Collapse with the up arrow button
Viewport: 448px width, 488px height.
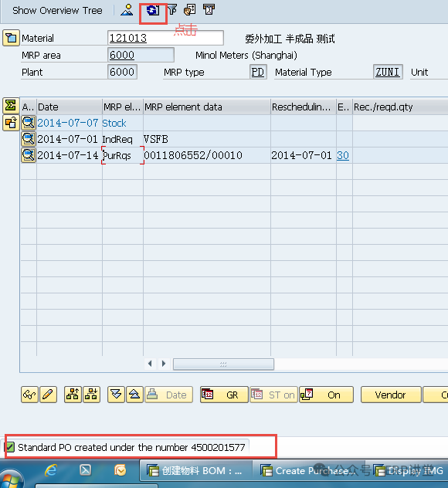pos(134,395)
